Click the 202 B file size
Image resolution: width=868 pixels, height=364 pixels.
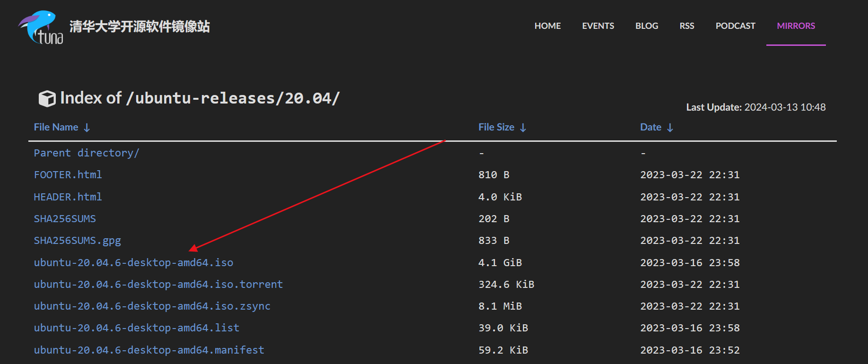494,219
